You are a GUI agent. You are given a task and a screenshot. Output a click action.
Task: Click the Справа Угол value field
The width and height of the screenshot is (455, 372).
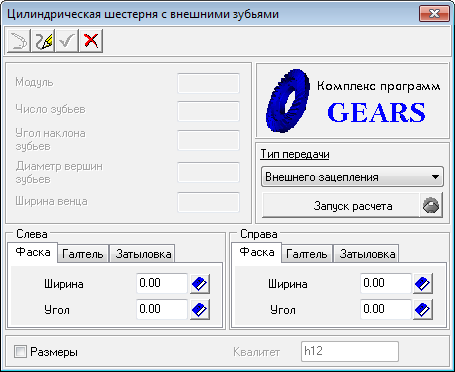pos(386,309)
